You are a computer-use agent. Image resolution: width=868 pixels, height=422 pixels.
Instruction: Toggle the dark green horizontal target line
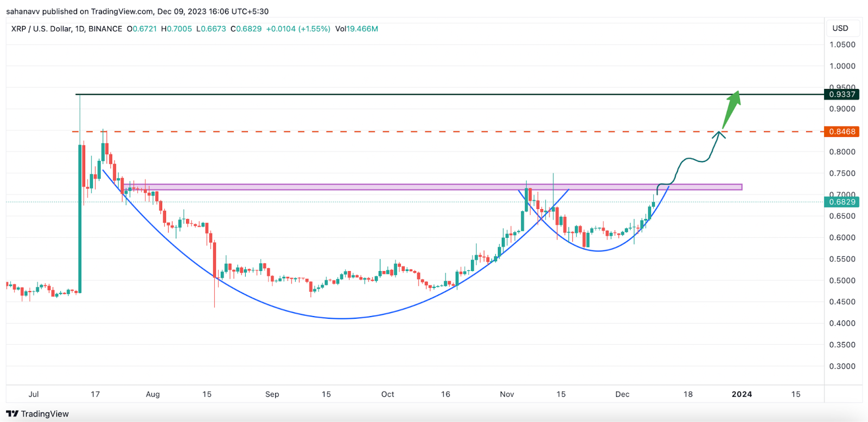tap(380, 93)
